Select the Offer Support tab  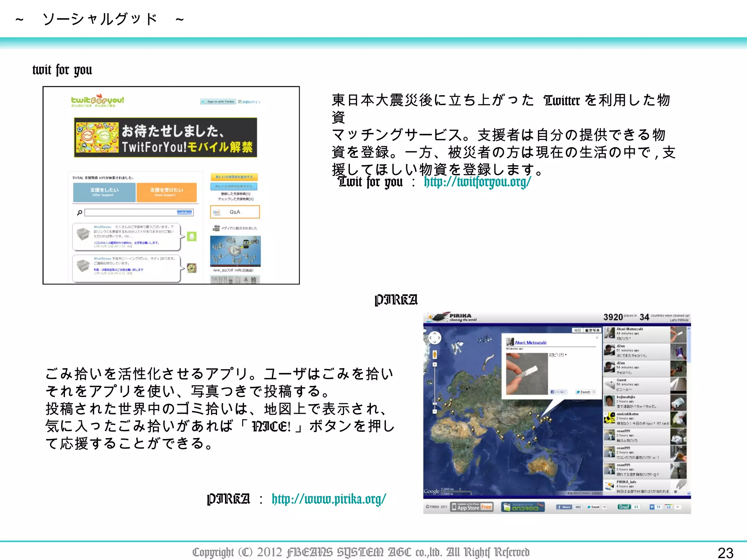pos(104,192)
